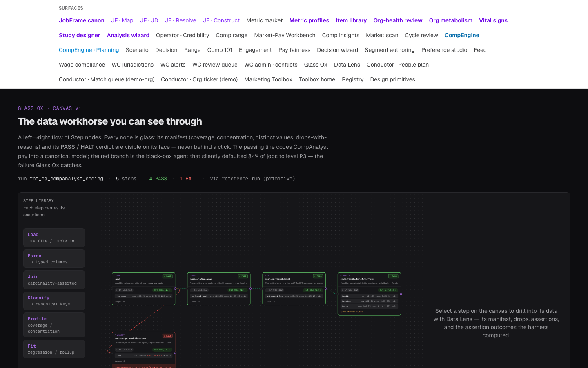This screenshot has width=588, height=368.
Task: Go to JF · Resolve surface
Action: 180,20
